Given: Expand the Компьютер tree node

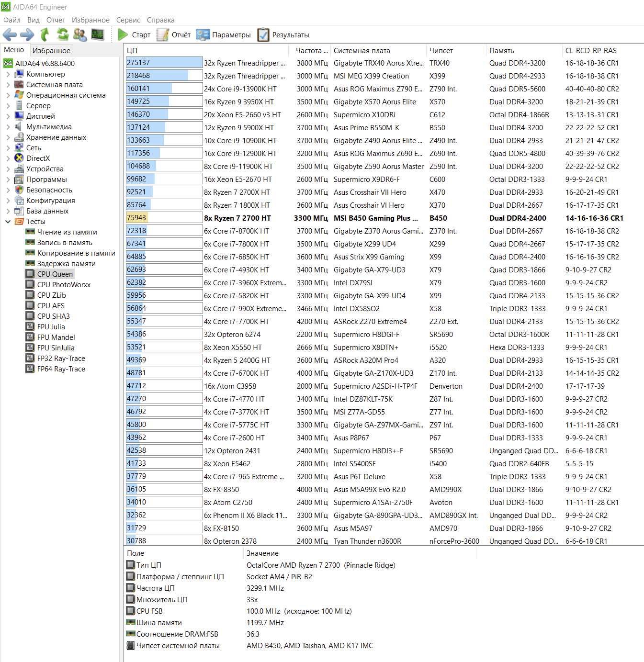Looking at the screenshot, I should pos(8,74).
